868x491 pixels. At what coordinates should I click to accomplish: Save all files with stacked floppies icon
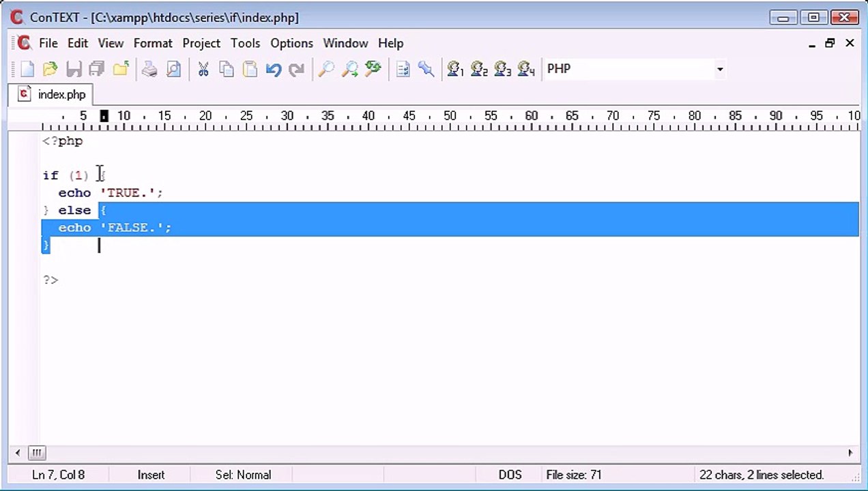click(97, 69)
